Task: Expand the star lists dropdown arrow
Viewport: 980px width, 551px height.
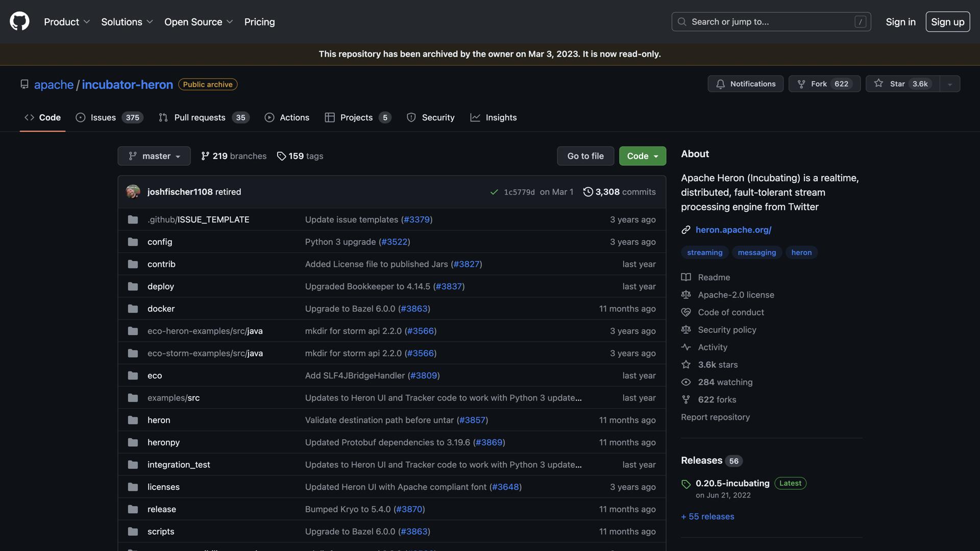Action: pyautogui.click(x=950, y=84)
